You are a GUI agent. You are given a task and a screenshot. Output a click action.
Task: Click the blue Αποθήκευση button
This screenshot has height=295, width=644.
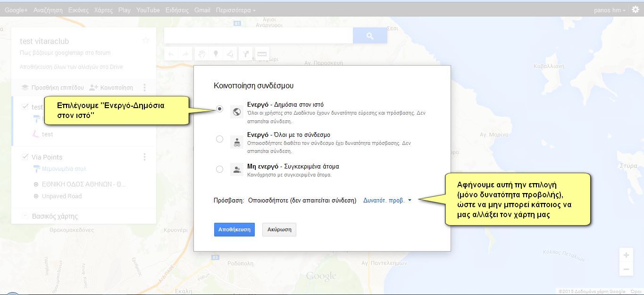click(x=234, y=229)
